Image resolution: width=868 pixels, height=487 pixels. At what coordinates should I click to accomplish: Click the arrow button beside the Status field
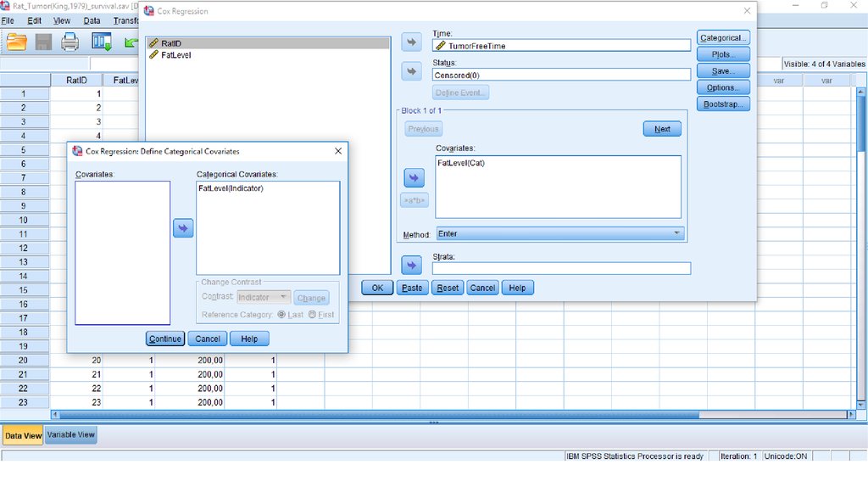click(x=411, y=72)
